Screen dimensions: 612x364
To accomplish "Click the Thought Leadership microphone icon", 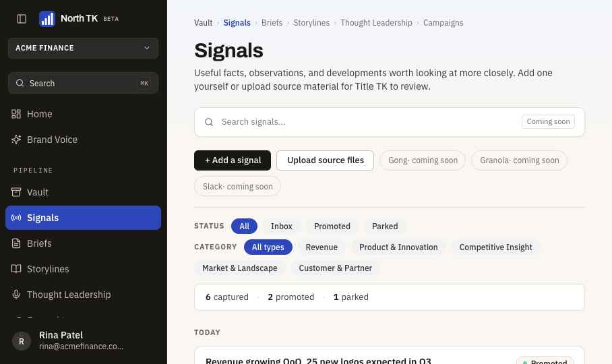I will tap(16, 294).
